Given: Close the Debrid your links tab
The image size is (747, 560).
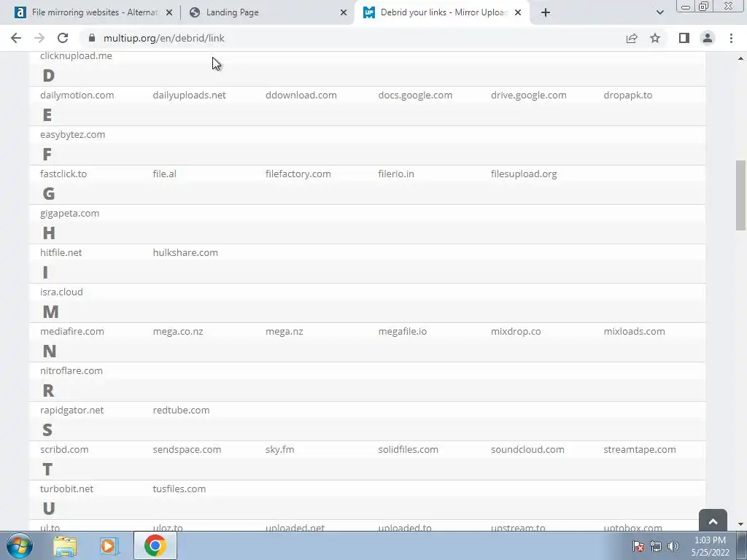Looking at the screenshot, I should tap(518, 12).
